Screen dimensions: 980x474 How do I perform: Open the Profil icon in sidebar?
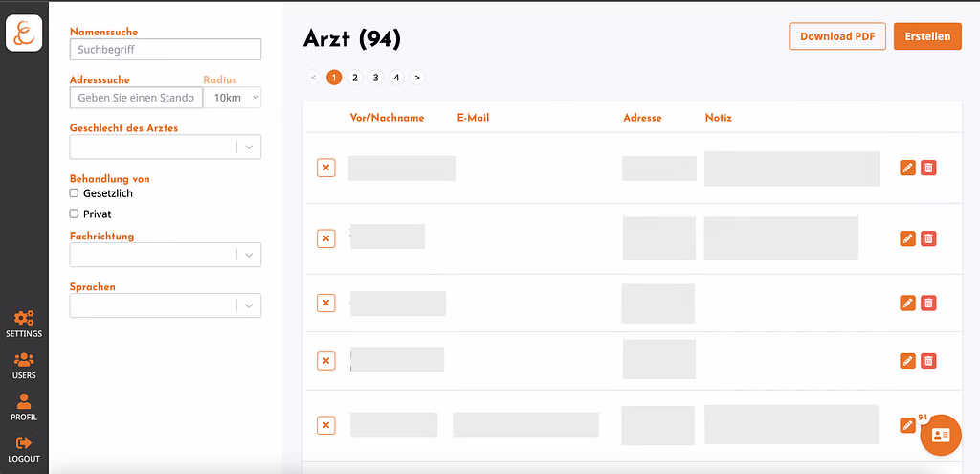(x=24, y=401)
